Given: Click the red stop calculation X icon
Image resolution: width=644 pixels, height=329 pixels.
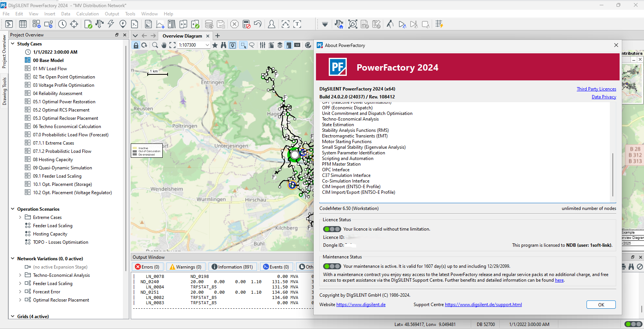Looking at the screenshot, I should coord(234,24).
